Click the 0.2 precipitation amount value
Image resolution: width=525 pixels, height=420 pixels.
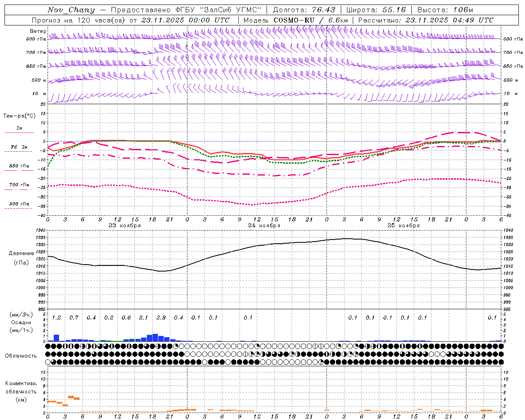point(109,317)
